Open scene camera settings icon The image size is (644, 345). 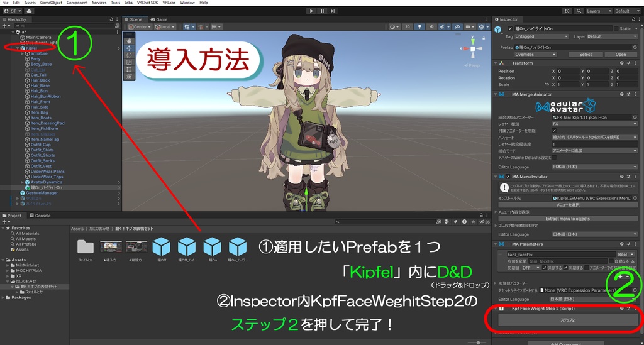pos(469,26)
